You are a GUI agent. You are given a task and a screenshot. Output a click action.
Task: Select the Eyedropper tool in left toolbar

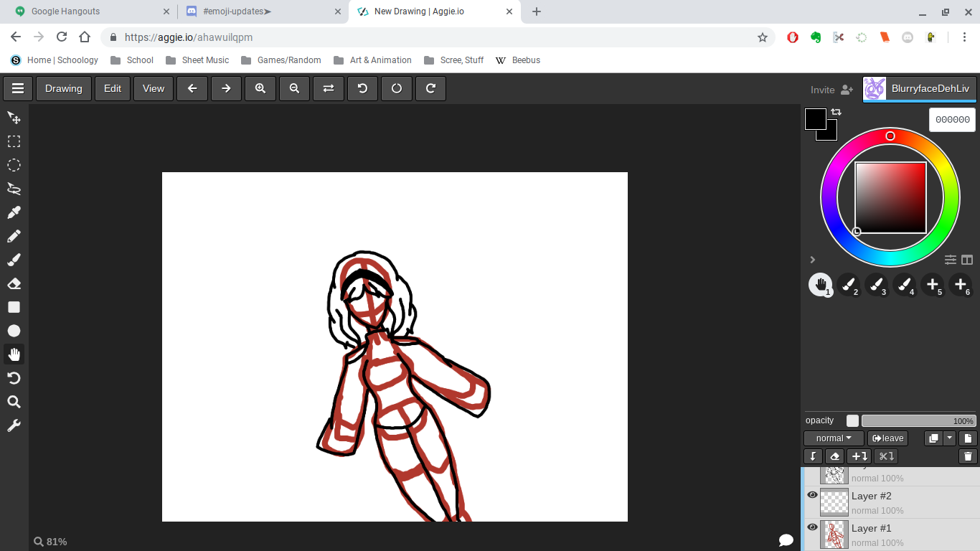[x=14, y=212]
